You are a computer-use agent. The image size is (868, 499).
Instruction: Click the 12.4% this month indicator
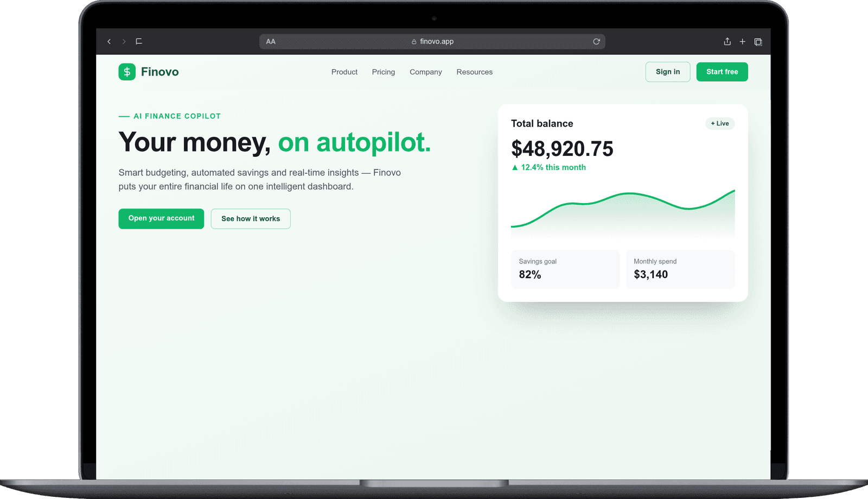click(x=548, y=167)
